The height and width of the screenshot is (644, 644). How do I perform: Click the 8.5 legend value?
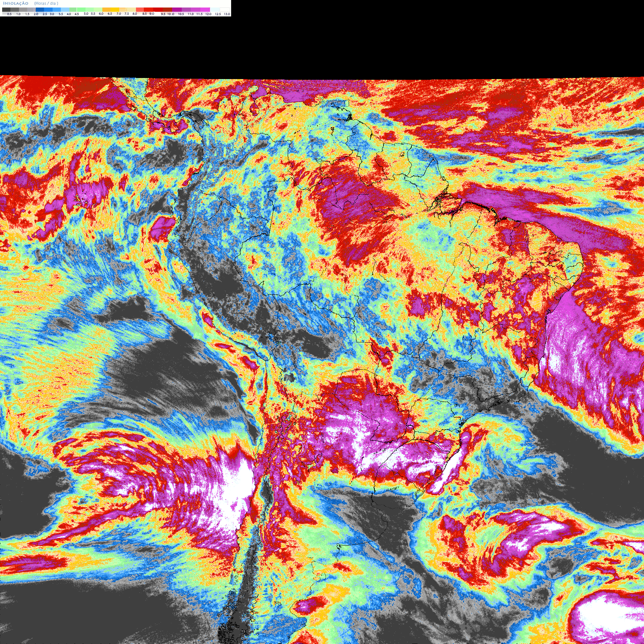145,14
